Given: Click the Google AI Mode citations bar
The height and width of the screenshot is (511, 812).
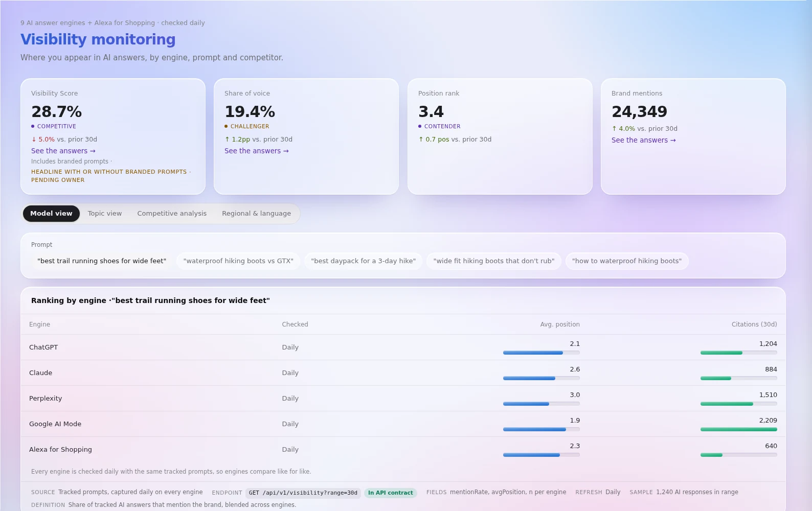Looking at the screenshot, I should pos(739,429).
